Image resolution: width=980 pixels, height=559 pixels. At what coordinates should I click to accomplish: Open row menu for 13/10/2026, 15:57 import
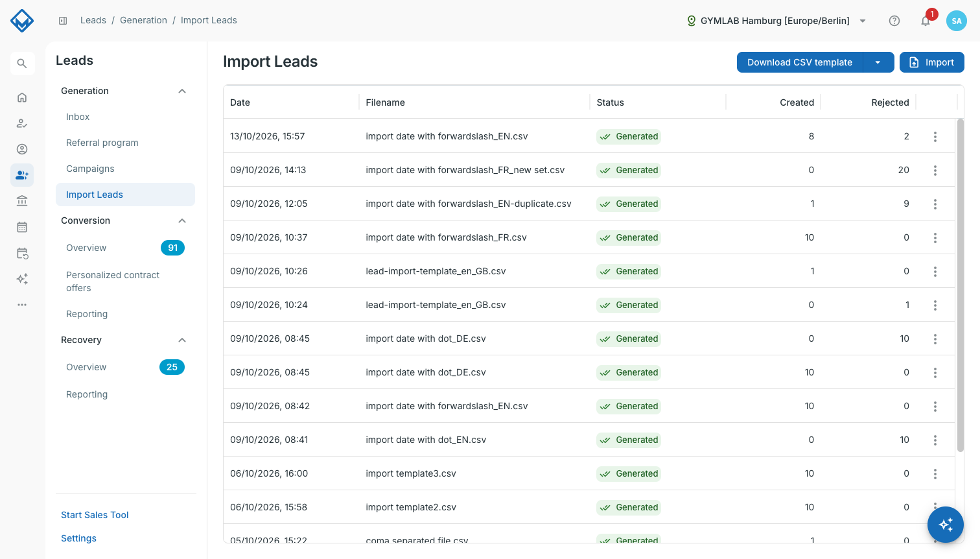pos(935,136)
